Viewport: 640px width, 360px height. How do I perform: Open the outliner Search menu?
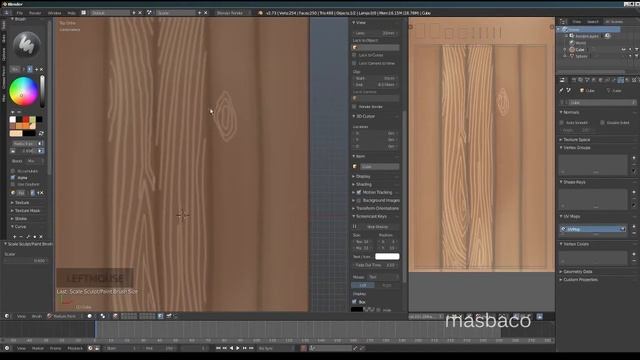pos(593,22)
